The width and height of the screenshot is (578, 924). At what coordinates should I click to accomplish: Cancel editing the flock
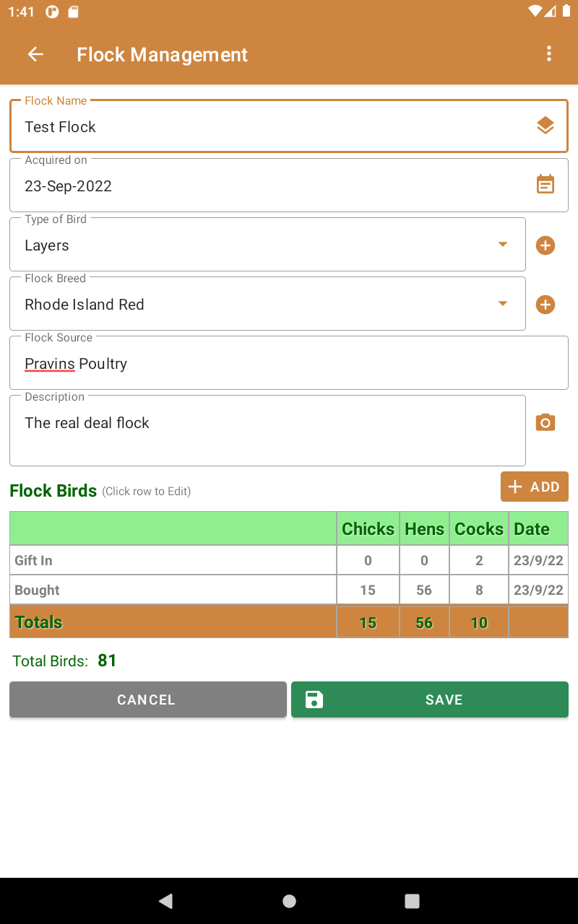click(147, 699)
